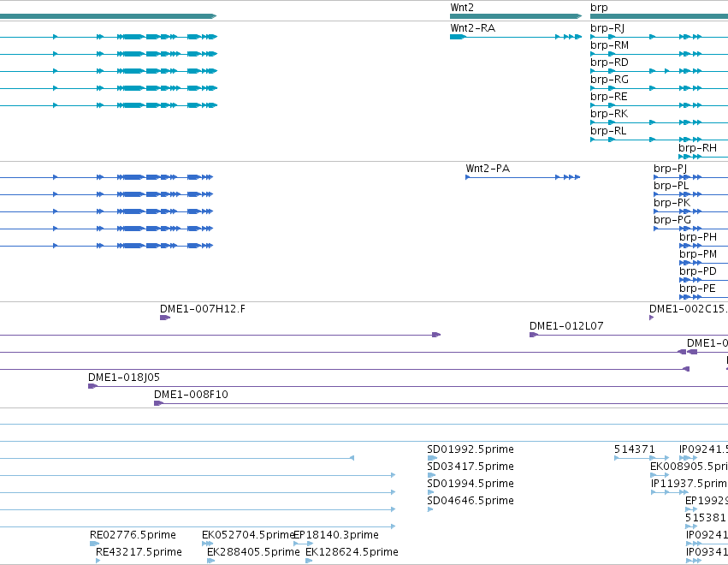Select EST label RE43217.5prime
This screenshot has height=565, width=728.
pyautogui.click(x=139, y=552)
